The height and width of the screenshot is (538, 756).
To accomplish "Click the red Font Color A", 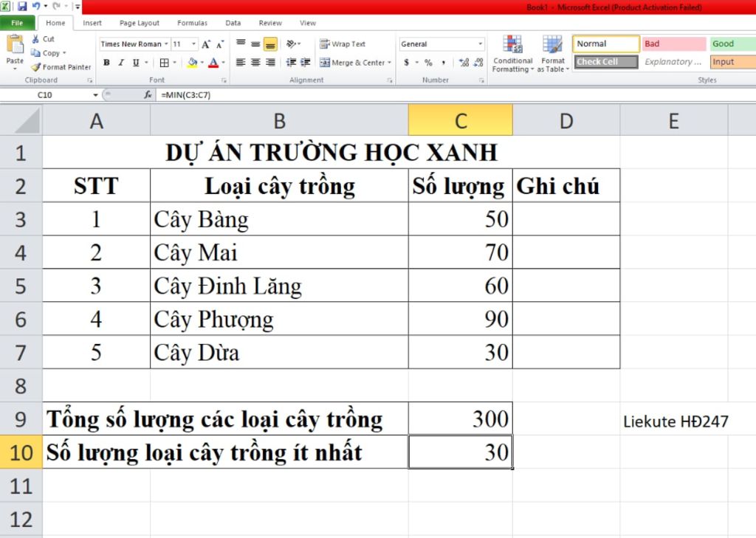I will pyautogui.click(x=213, y=63).
